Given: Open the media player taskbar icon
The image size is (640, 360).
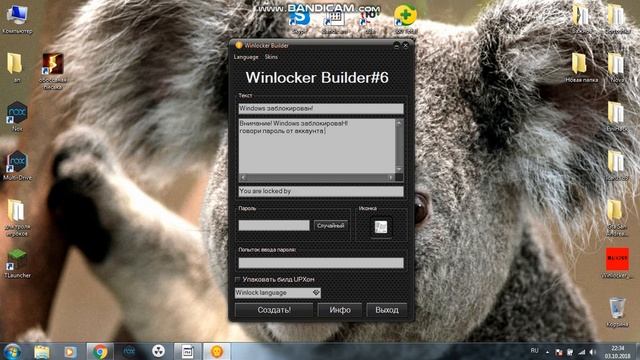Looking at the screenshot, I should tap(70, 351).
